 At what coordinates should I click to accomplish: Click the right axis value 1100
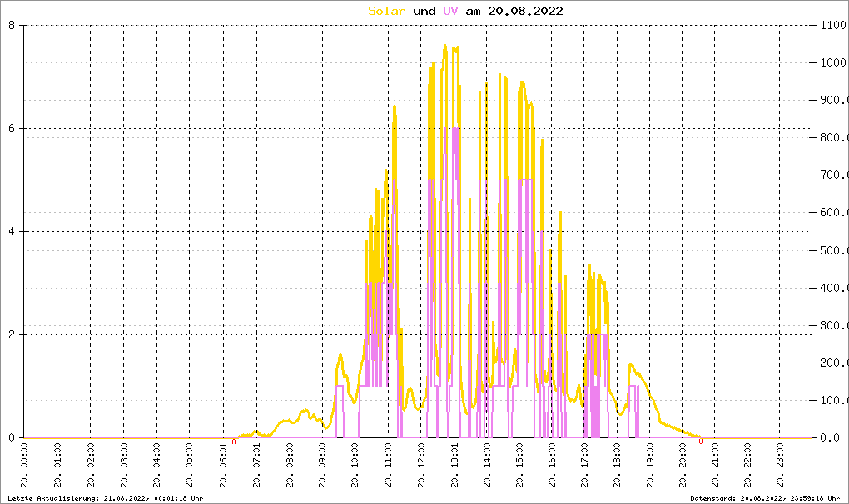point(833,25)
